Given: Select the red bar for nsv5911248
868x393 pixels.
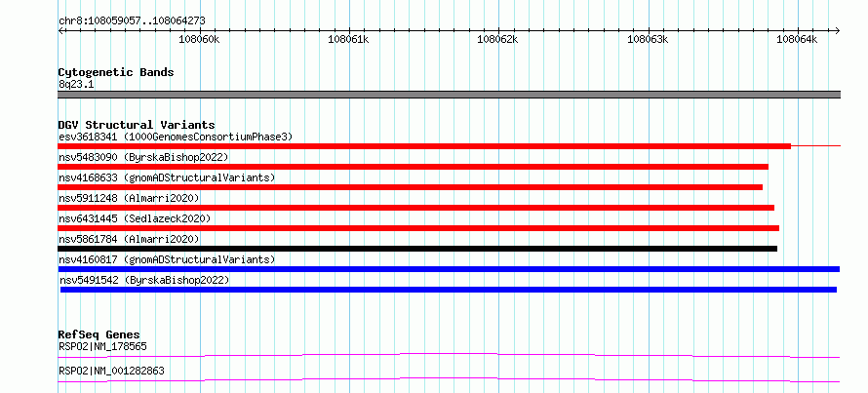Looking at the screenshot, I should pyautogui.click(x=416, y=208).
